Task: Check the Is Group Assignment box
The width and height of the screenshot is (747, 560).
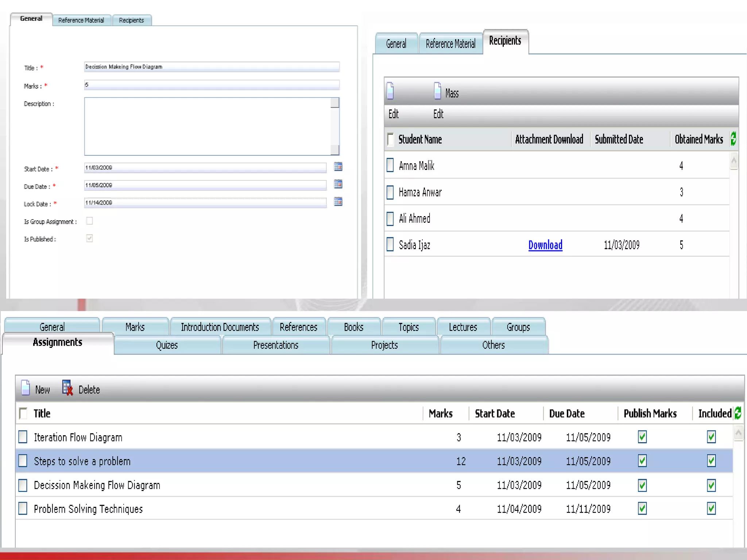Action: click(89, 221)
